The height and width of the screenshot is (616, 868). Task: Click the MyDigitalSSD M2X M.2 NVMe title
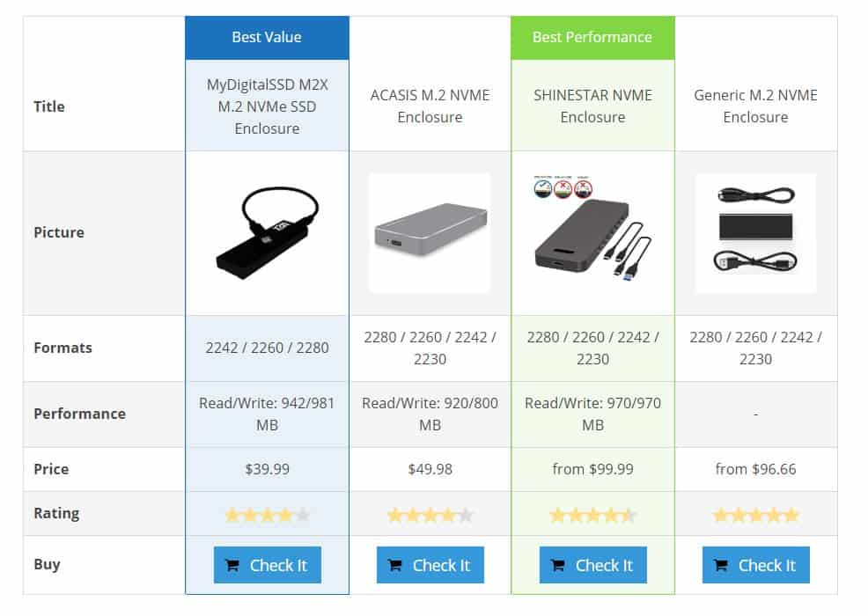pos(267,106)
